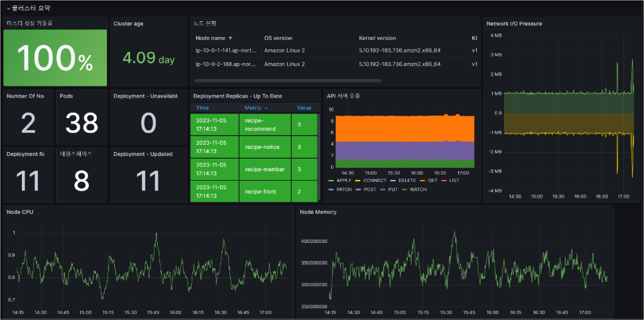Select the ip-10-0-2-188 node name cell
This screenshot has height=320, width=644.
coord(226,64)
